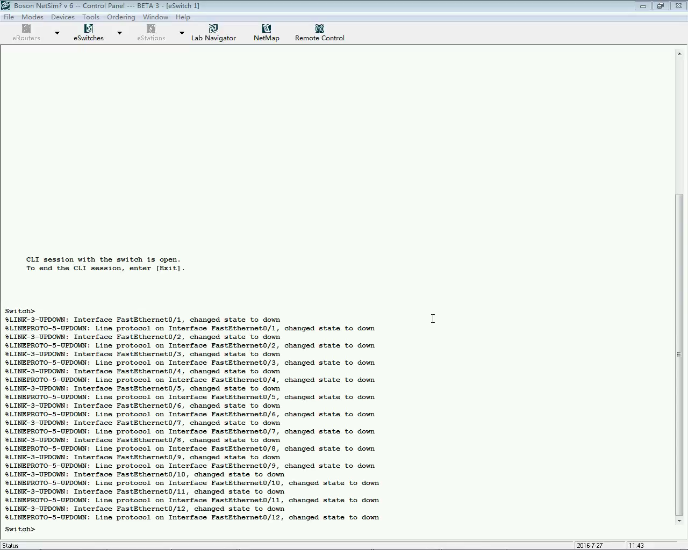
Task: Open the File menu
Action: (x=9, y=17)
